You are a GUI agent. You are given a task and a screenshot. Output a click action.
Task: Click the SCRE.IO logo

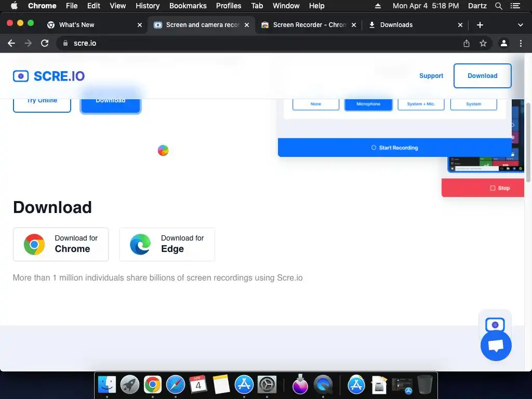[x=49, y=76]
